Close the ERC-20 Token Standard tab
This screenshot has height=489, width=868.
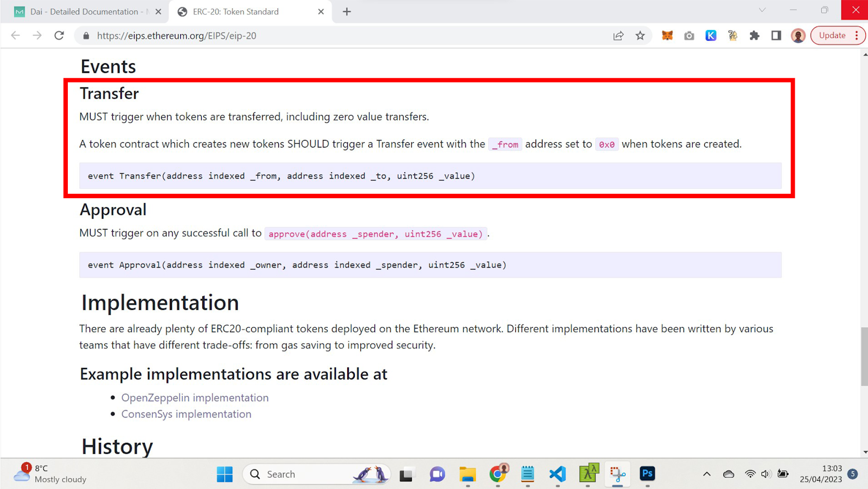(321, 11)
